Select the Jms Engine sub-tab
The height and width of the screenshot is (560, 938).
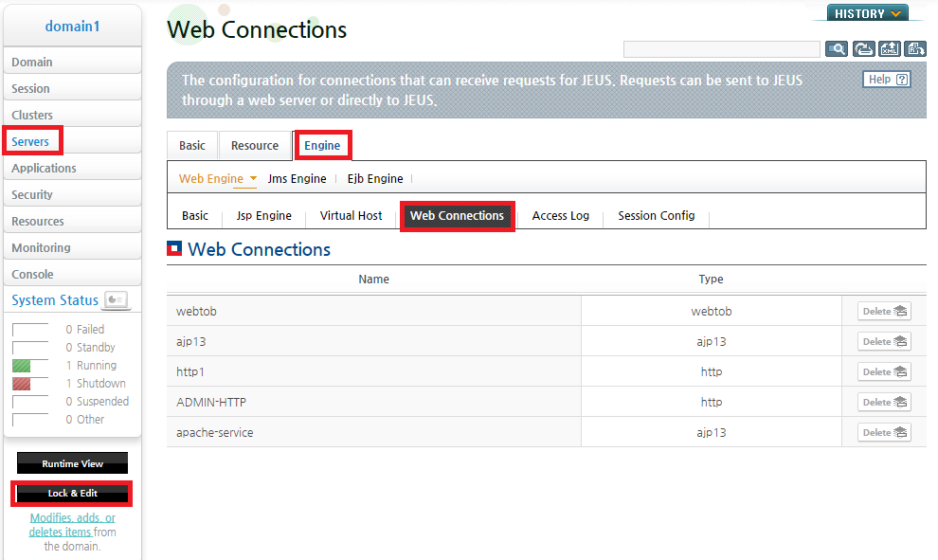click(297, 178)
